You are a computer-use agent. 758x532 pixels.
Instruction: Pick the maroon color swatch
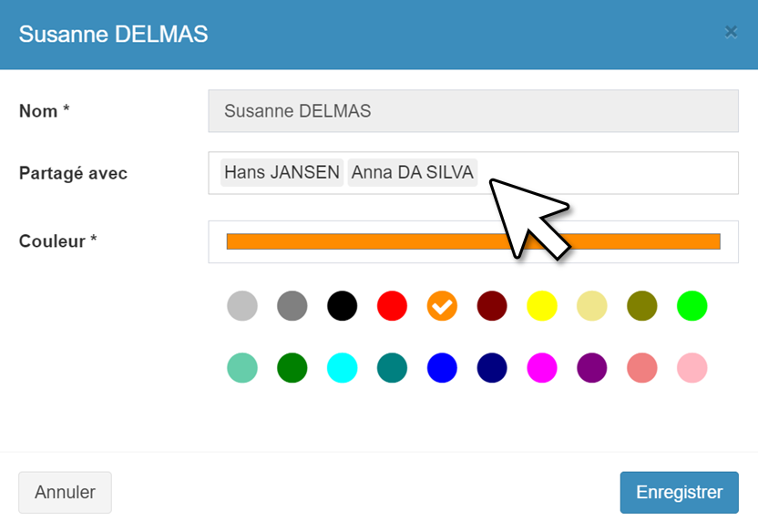(493, 306)
